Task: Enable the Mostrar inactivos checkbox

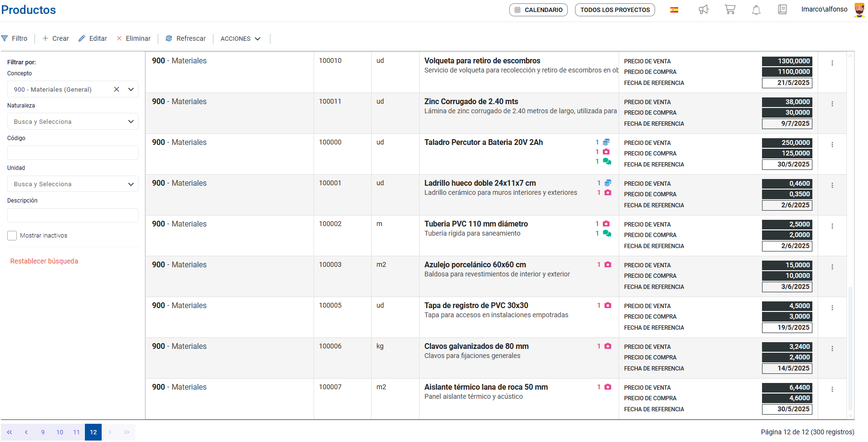Action: click(12, 236)
